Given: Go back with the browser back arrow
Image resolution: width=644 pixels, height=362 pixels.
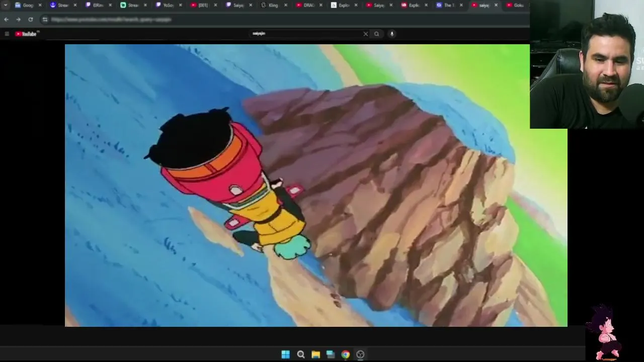Looking at the screenshot, I should [6, 19].
